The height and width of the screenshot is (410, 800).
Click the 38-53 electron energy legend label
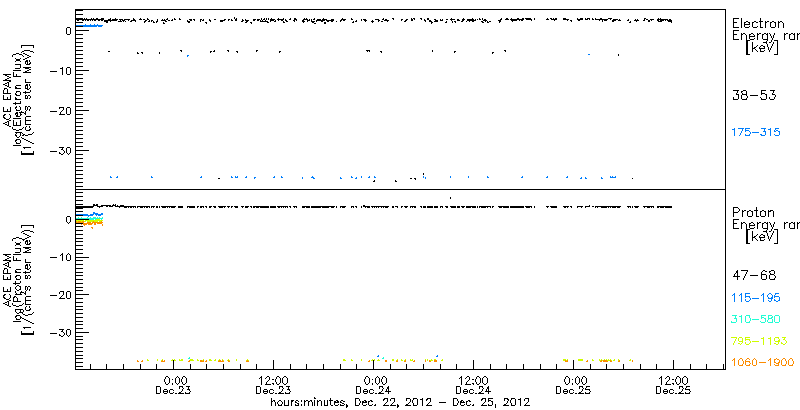point(754,95)
